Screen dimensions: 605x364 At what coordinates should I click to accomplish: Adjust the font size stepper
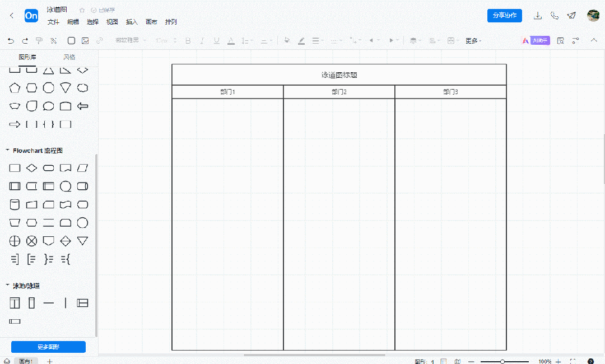[x=175, y=40]
